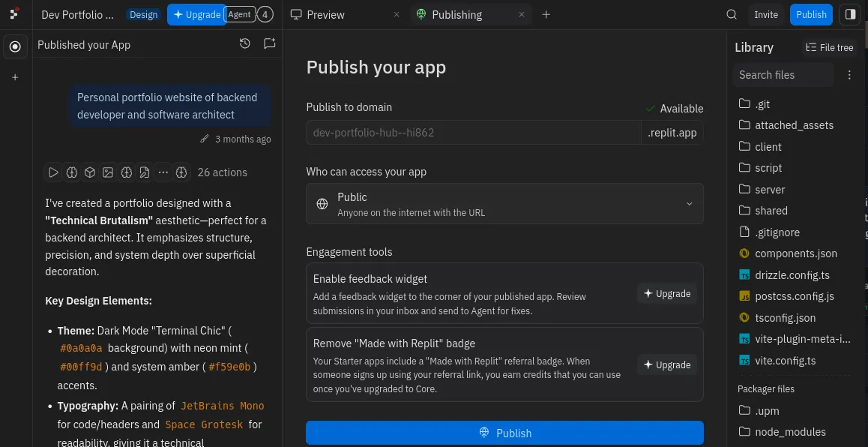The image size is (868, 447).
Task: Open the library three-dot options menu
Action: click(849, 75)
